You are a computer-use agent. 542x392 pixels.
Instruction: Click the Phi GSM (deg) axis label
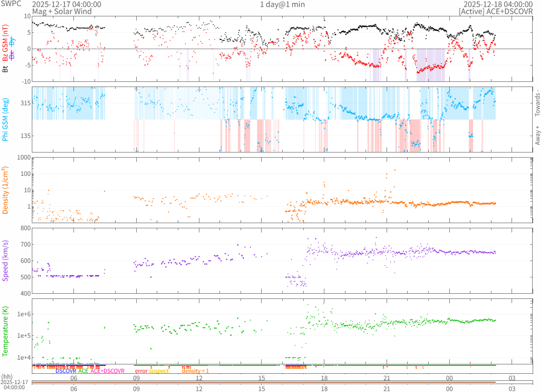(x=6, y=119)
